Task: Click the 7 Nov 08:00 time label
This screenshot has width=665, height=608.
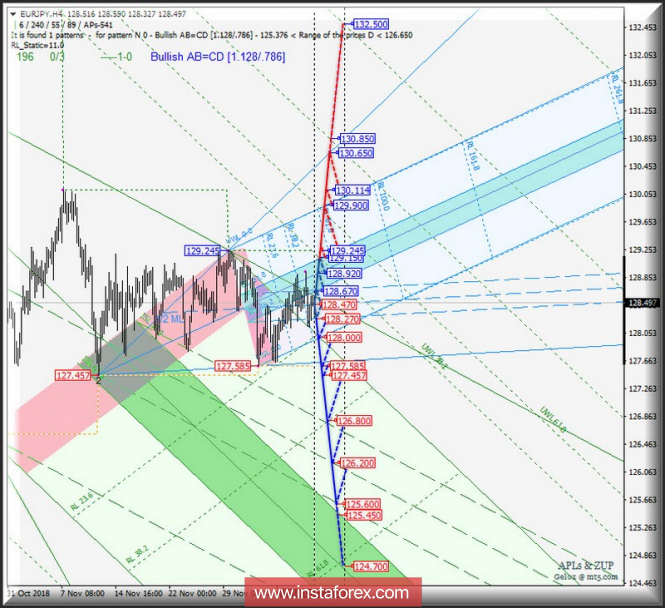Action: click(x=82, y=593)
